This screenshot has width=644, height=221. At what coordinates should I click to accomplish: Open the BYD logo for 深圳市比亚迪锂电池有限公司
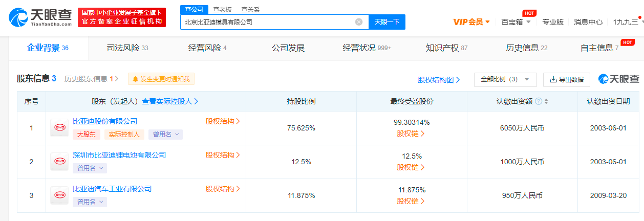59,162
